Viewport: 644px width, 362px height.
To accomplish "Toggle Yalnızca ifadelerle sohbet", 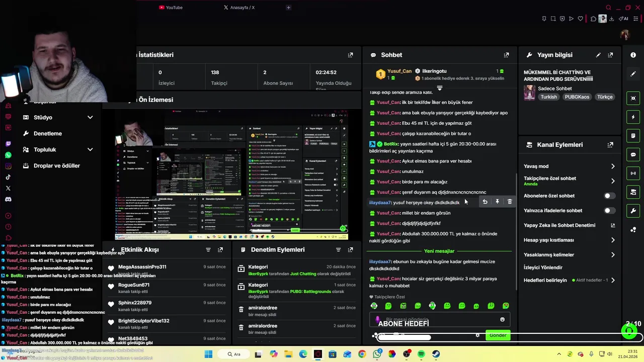I will click(x=609, y=211).
